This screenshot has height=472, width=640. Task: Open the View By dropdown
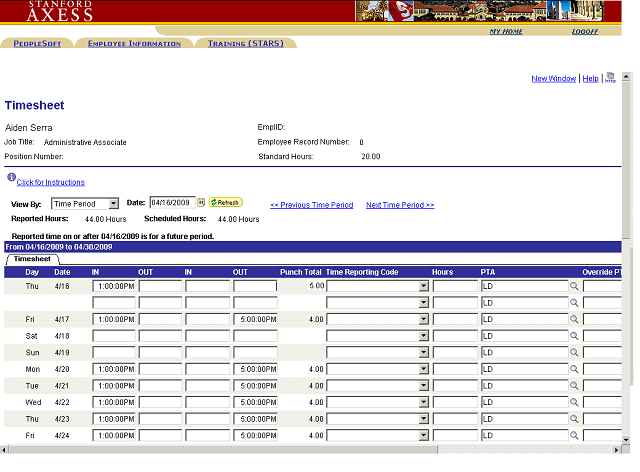(x=113, y=203)
